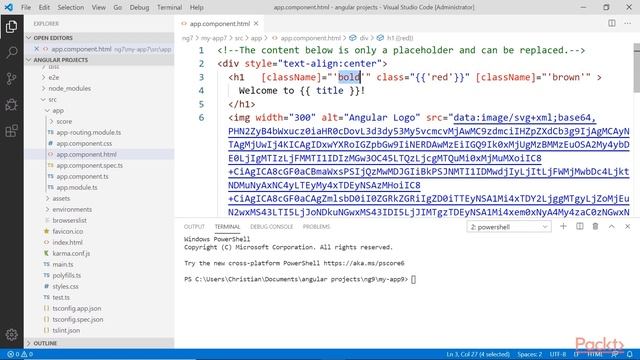Open the Source Control view
The width and height of the screenshot is (640, 360).
click(x=11, y=78)
